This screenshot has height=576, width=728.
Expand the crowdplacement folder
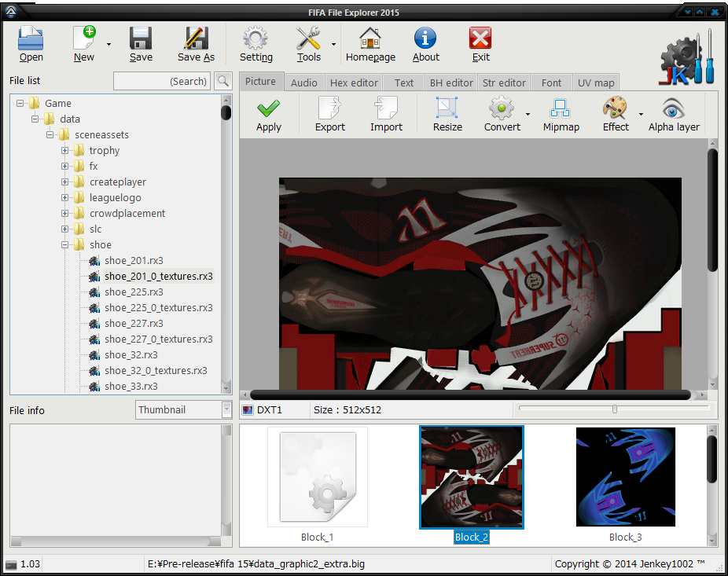[x=64, y=214]
